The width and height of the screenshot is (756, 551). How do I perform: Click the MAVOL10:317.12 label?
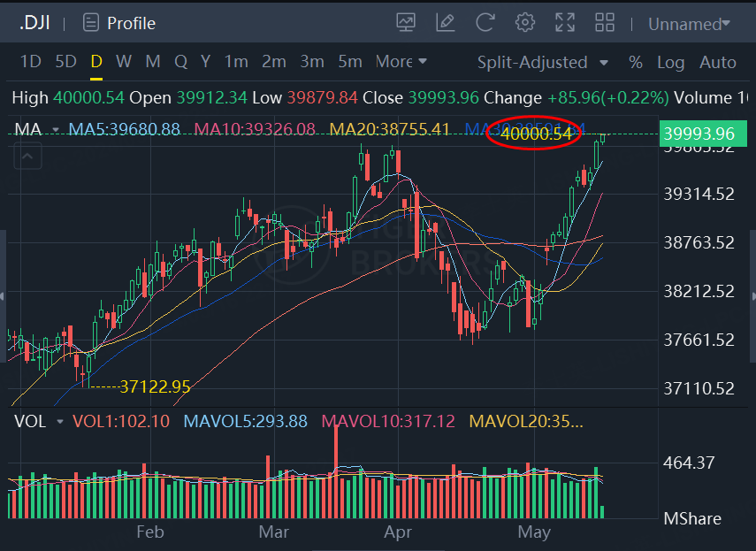[x=388, y=421]
